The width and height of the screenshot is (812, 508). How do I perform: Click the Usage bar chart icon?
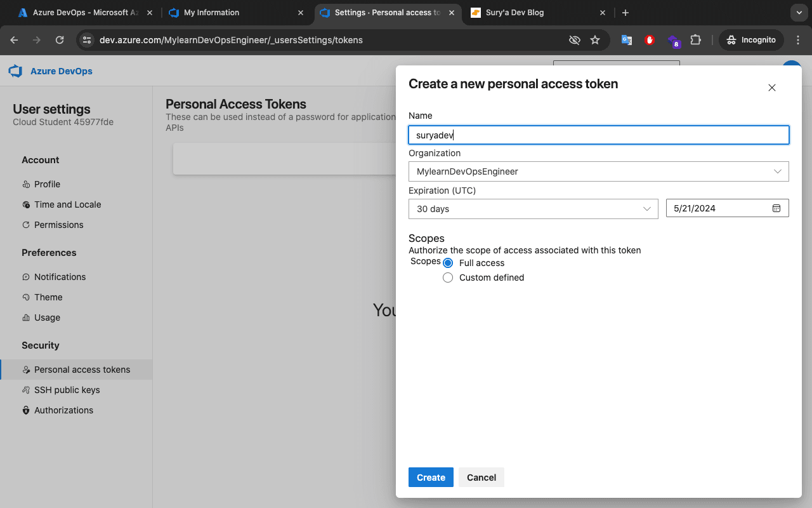pyautogui.click(x=26, y=317)
